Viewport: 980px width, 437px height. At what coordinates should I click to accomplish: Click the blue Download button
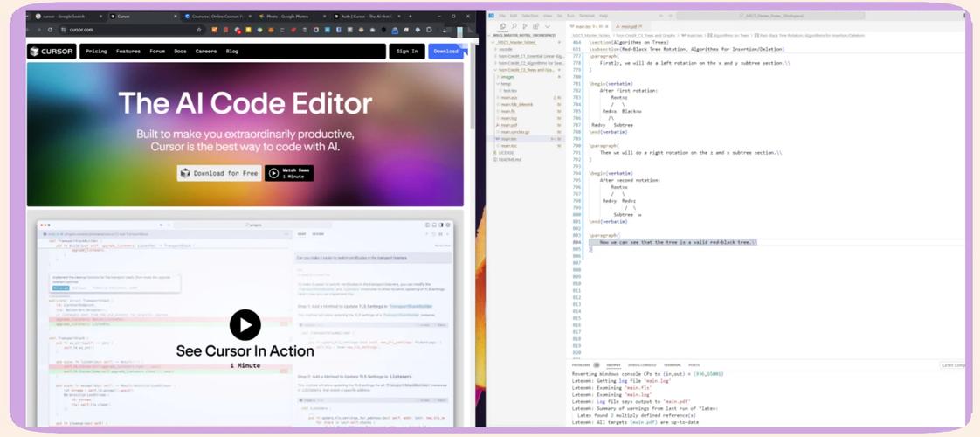pyautogui.click(x=445, y=52)
